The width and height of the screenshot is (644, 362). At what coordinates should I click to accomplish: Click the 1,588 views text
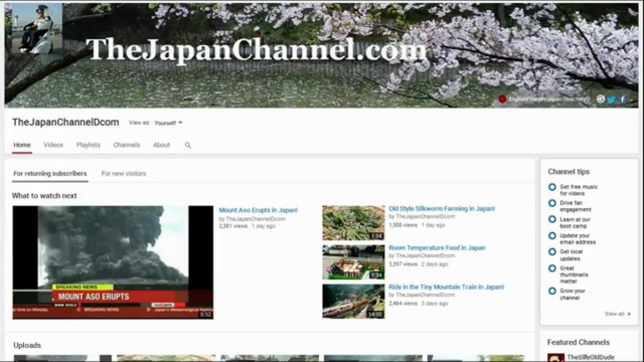pos(403,225)
